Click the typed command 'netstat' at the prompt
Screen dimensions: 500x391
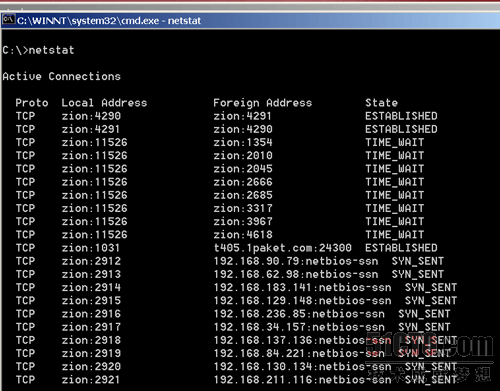[51, 50]
